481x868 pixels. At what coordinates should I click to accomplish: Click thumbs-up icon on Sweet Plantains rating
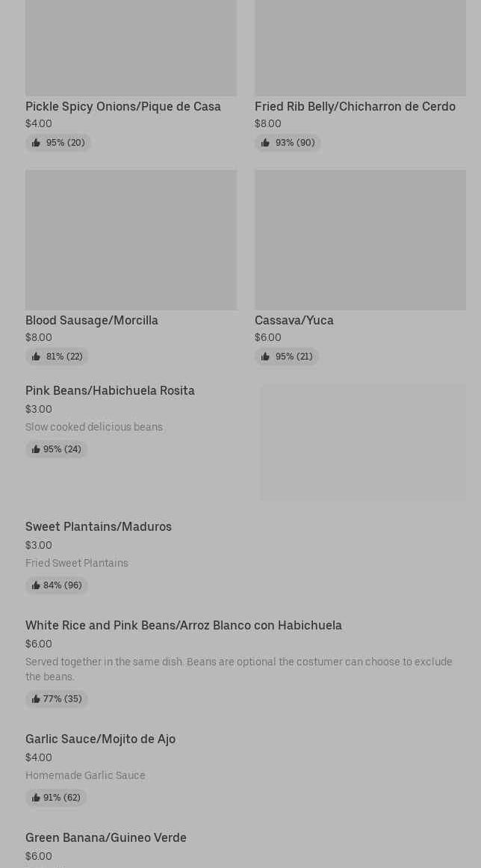[x=36, y=585]
